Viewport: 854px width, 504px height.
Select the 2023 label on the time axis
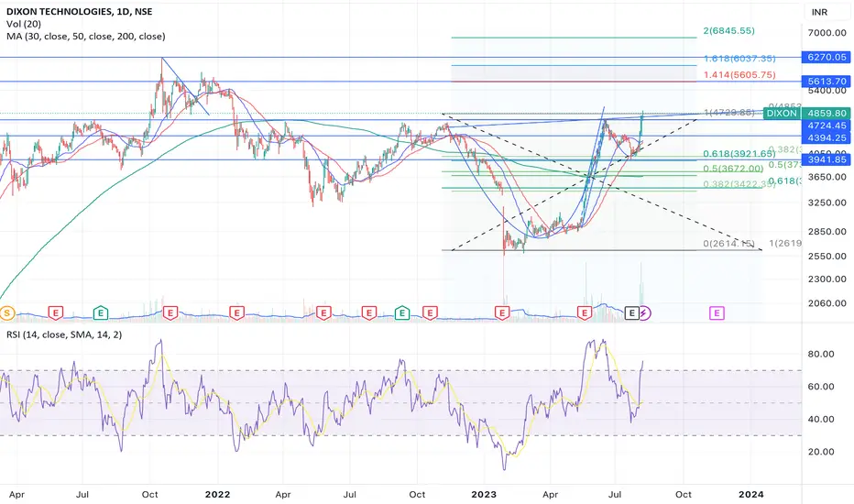[484, 495]
